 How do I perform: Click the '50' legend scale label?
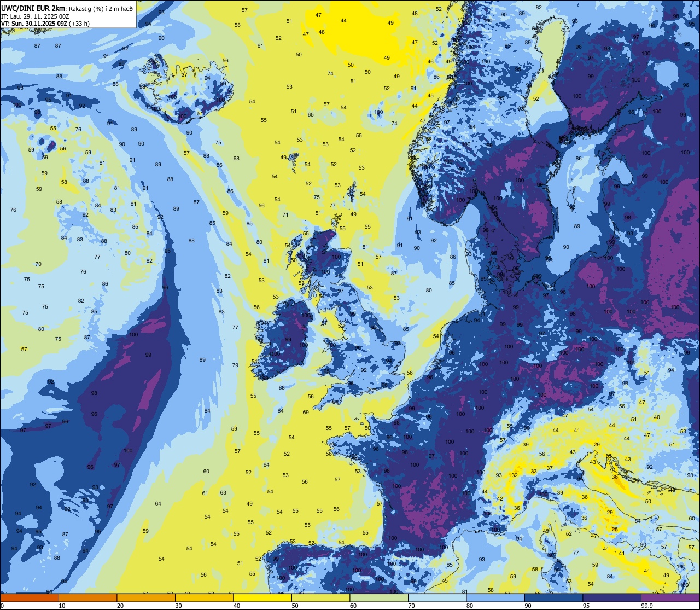tap(295, 606)
